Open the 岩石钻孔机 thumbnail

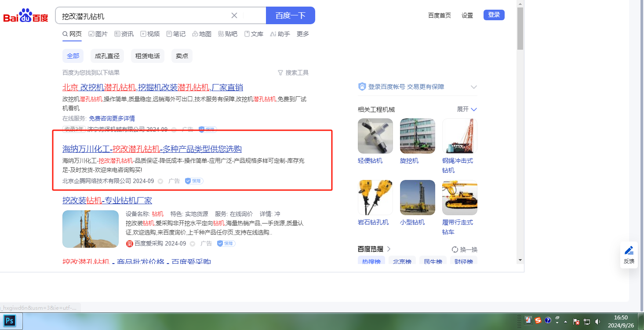[x=375, y=198]
